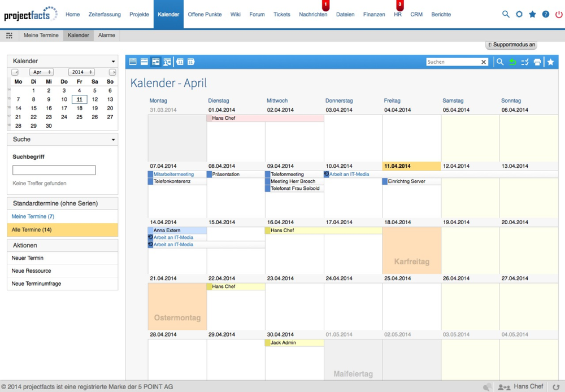Screen dimensions: 565x392
Task: Open favorites star in top navigation bar
Action: pyautogui.click(x=532, y=15)
